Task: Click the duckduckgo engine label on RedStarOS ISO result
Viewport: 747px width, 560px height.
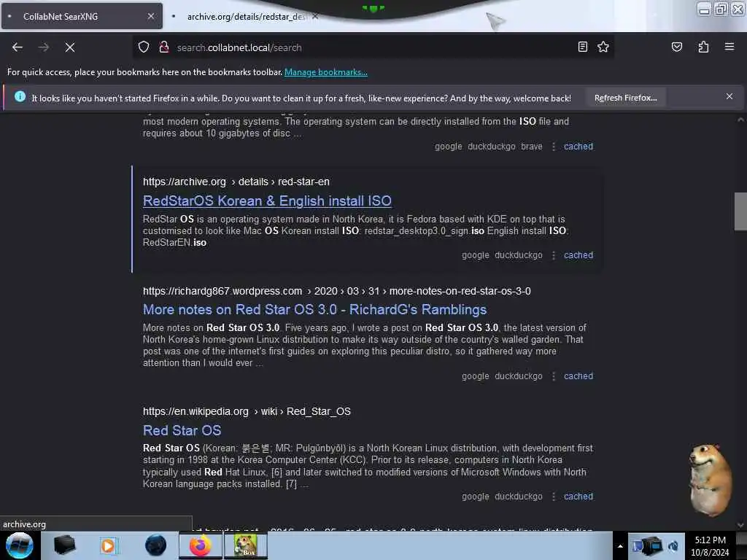Action: (519, 255)
